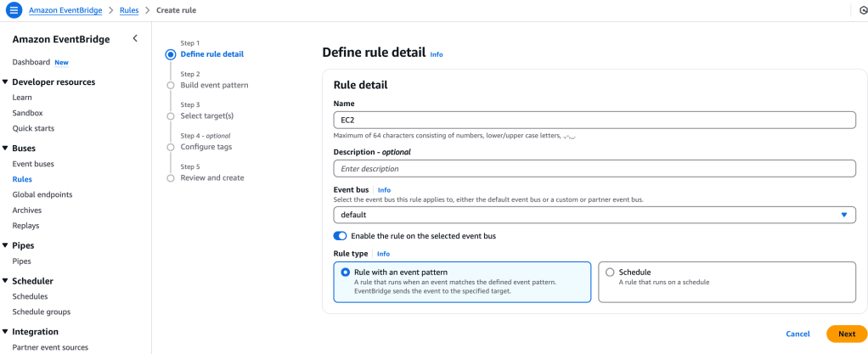This screenshot has width=868, height=354.
Task: Click the Step 3 Select target(s) circle
Action: click(171, 115)
